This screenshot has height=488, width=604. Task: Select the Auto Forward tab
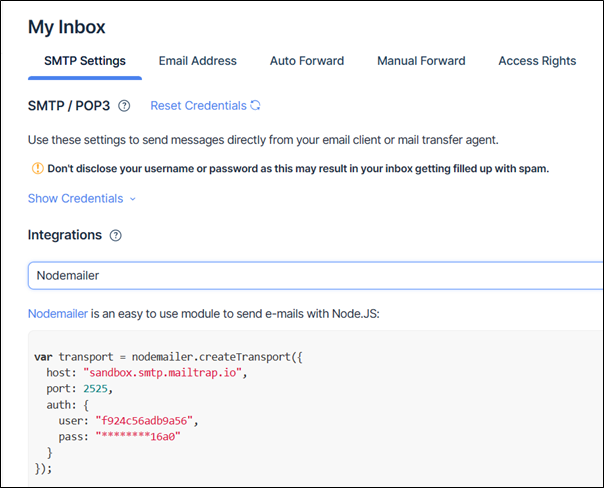coord(307,61)
